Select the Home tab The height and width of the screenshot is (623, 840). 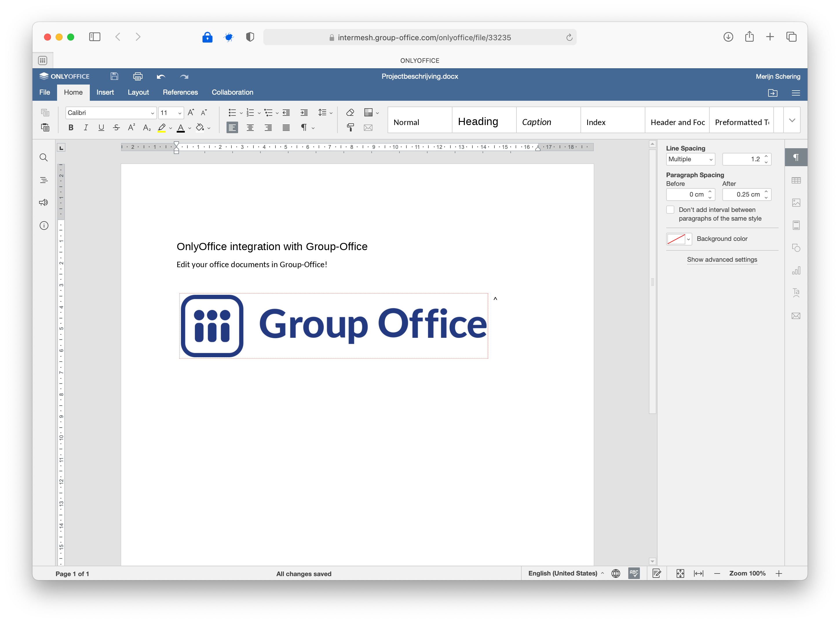(73, 92)
